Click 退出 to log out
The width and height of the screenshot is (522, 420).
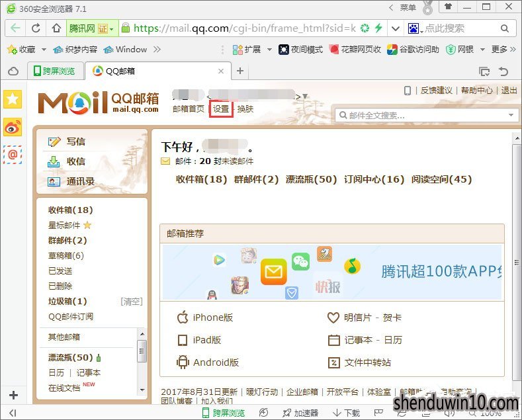pyautogui.click(x=509, y=90)
